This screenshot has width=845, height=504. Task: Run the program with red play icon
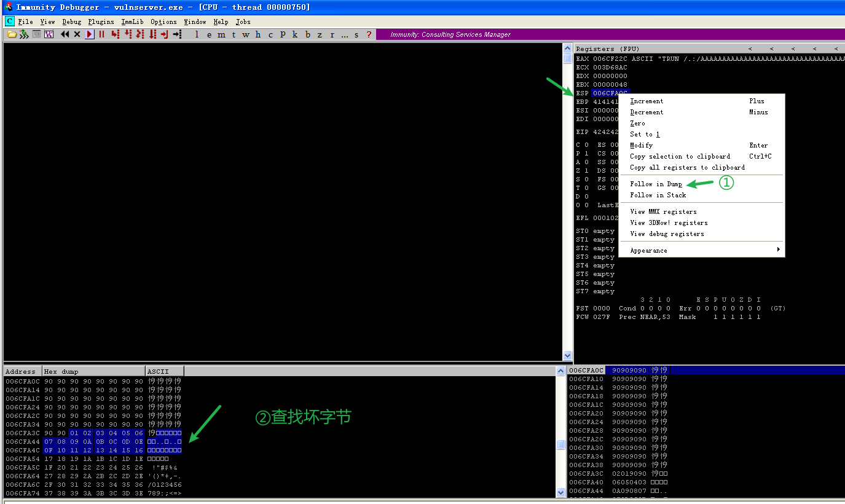pyautogui.click(x=90, y=34)
